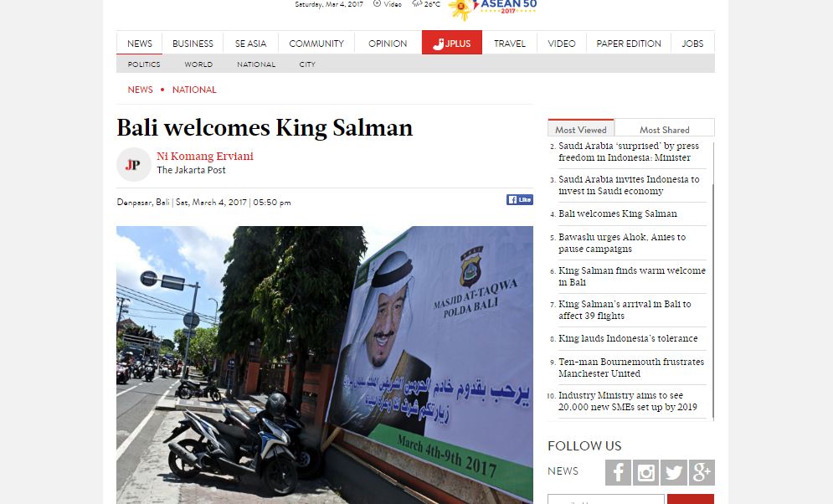
Task: Open the PAPER EDITION menu
Action: point(629,44)
